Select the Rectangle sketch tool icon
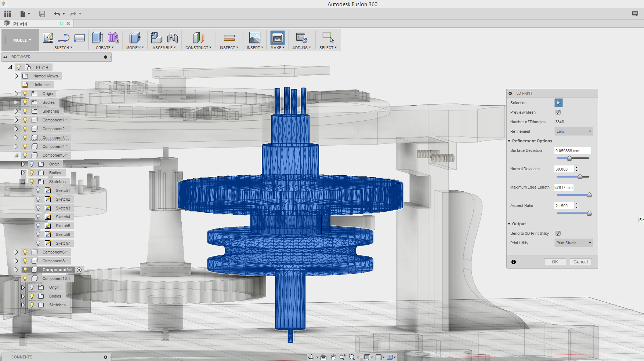This screenshot has height=361, width=644. tap(80, 38)
